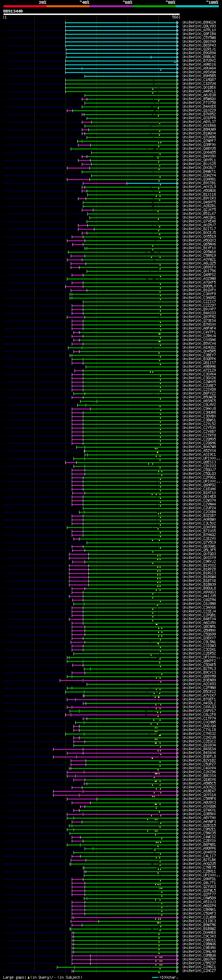Select the UniRef100_B1HT10 label

[199, 493]
